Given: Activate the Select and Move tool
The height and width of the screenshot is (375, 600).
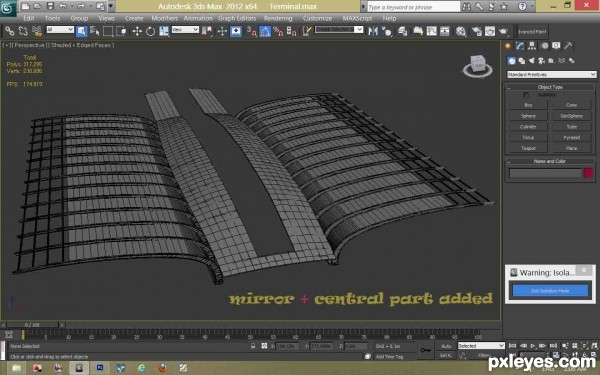Looking at the screenshot, I should tap(137, 31).
